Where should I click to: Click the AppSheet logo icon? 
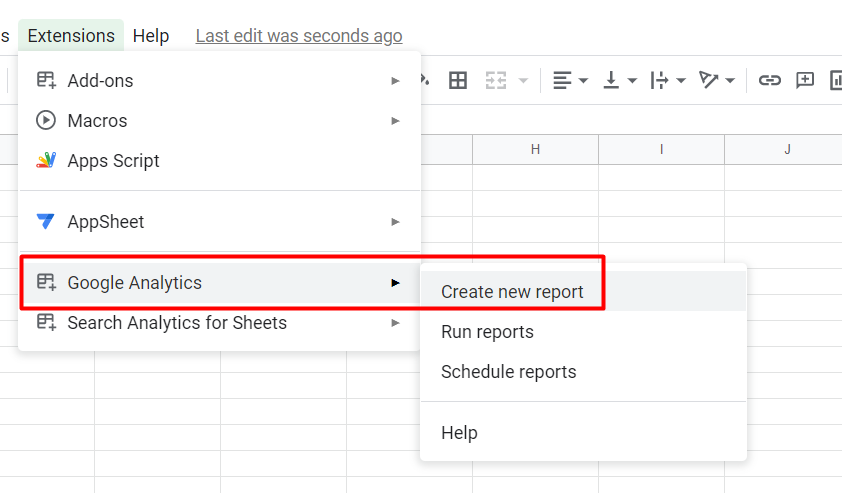coord(46,221)
